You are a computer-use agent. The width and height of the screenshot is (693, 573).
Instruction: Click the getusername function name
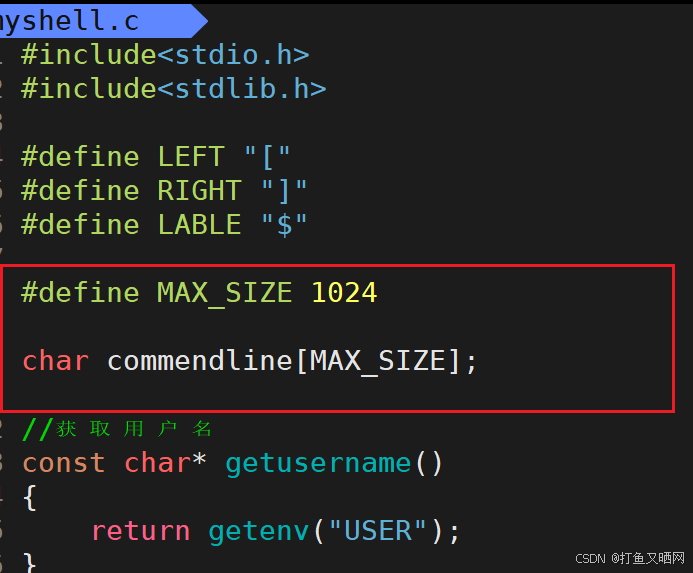tap(318, 464)
